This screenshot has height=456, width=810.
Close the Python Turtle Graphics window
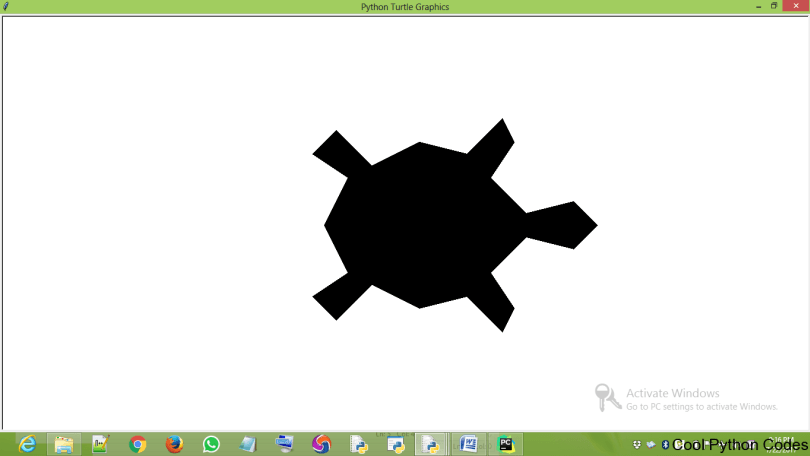coord(795,6)
